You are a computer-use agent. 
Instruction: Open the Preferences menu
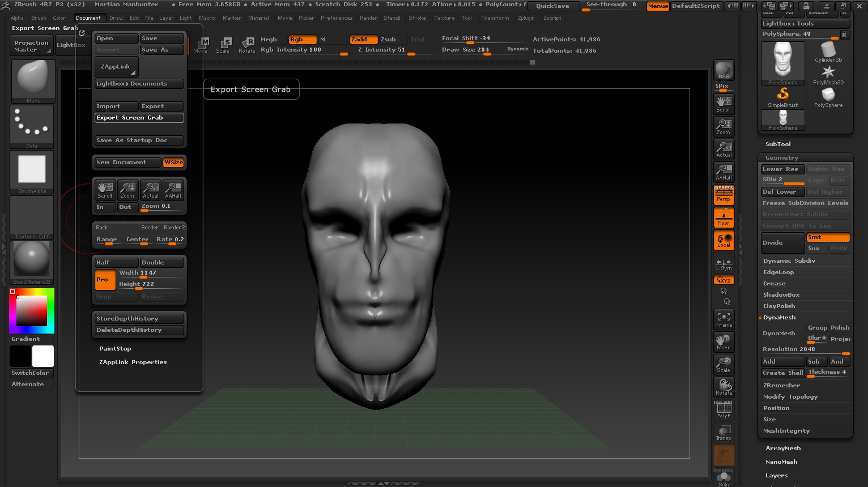point(337,18)
